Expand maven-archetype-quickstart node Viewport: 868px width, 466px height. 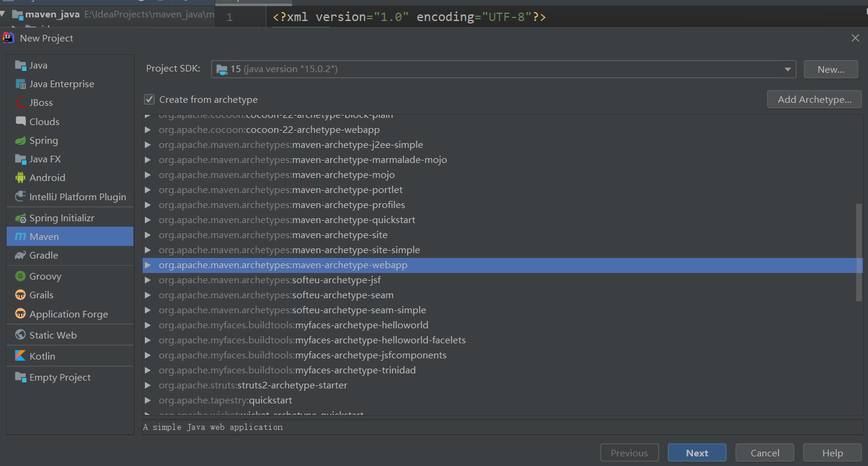click(148, 220)
